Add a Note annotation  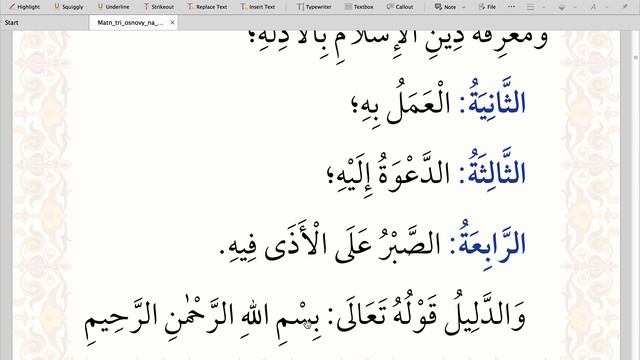[445, 7]
